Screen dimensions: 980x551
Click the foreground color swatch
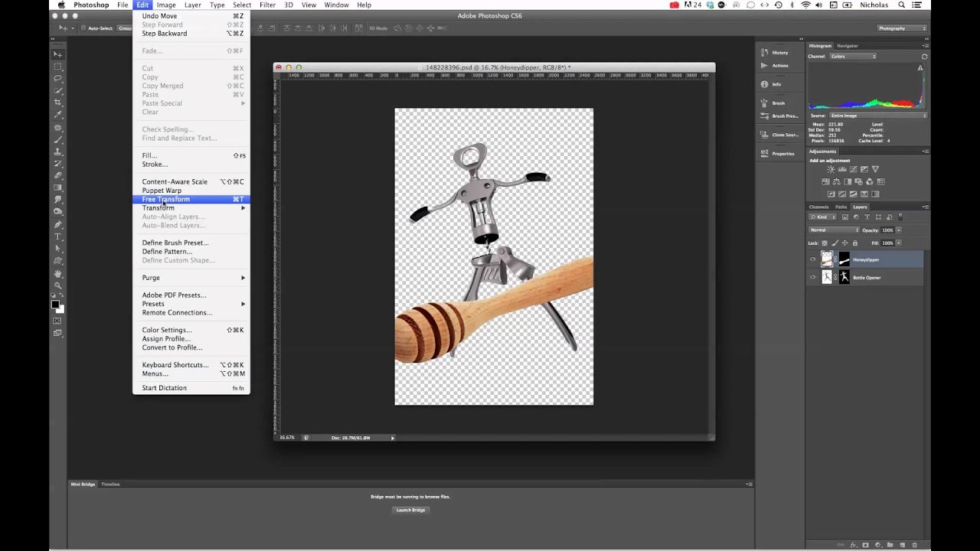tap(56, 304)
